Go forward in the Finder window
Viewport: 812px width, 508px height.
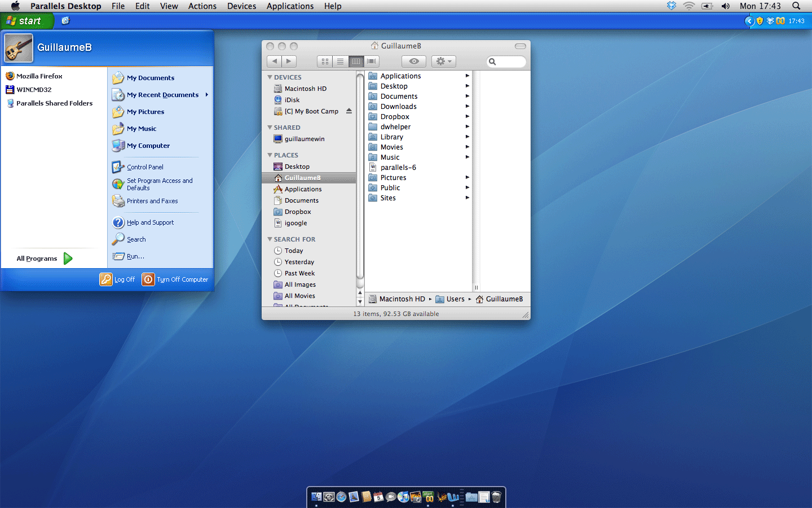(x=289, y=61)
